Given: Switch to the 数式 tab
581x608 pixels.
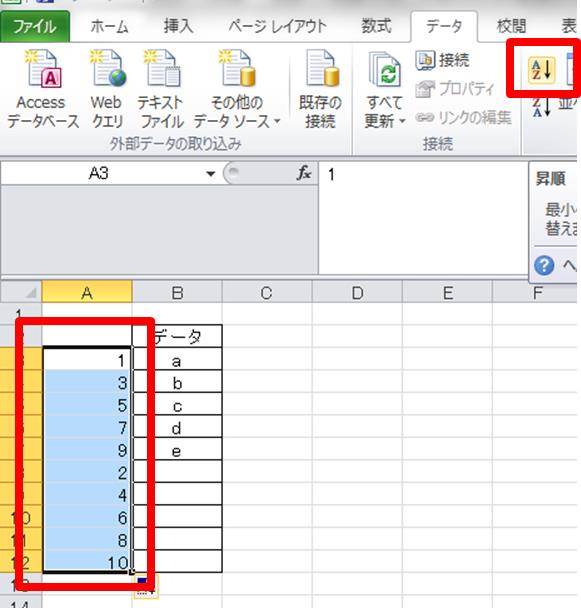Looking at the screenshot, I should (x=376, y=26).
